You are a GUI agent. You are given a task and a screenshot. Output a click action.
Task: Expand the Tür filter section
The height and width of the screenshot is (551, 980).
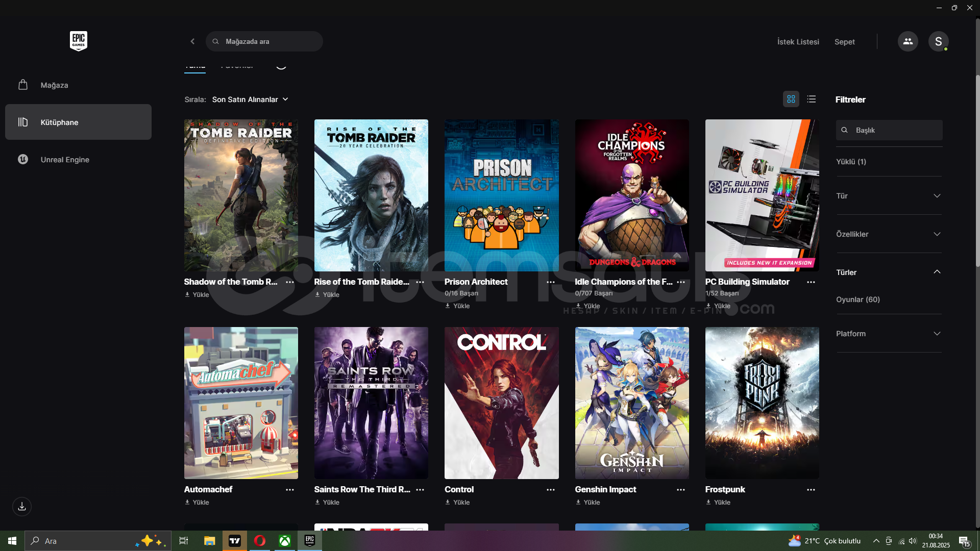point(889,196)
